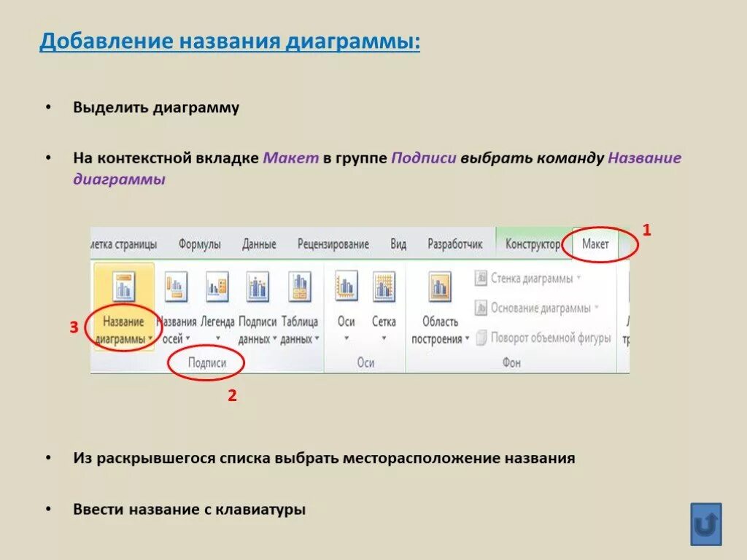Switch to the Конструктор tab
The height and width of the screenshot is (560, 747).
click(x=533, y=244)
